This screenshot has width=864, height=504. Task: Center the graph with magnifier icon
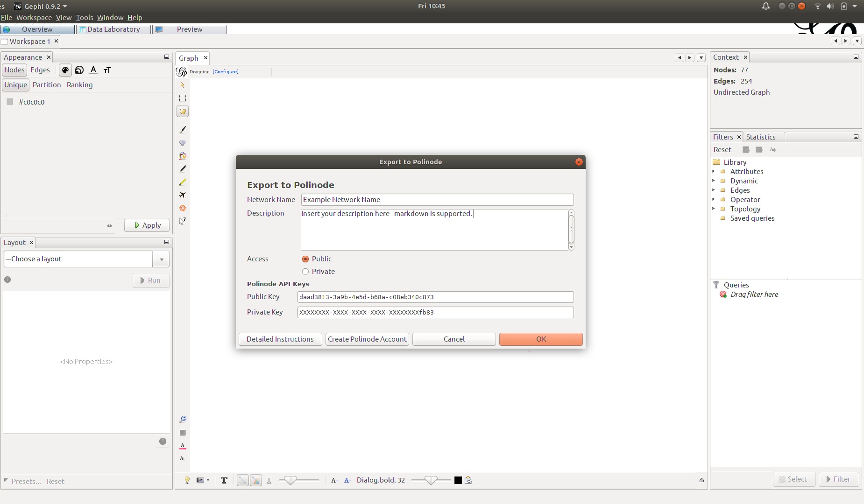tap(183, 420)
